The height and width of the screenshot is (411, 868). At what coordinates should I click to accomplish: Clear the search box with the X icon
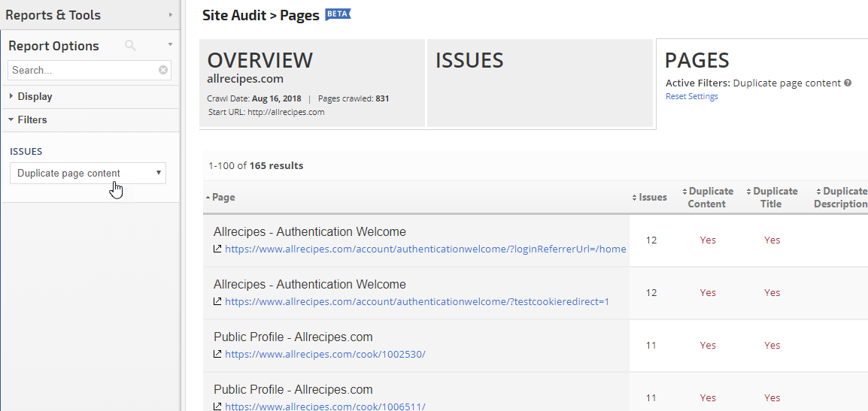(x=163, y=71)
